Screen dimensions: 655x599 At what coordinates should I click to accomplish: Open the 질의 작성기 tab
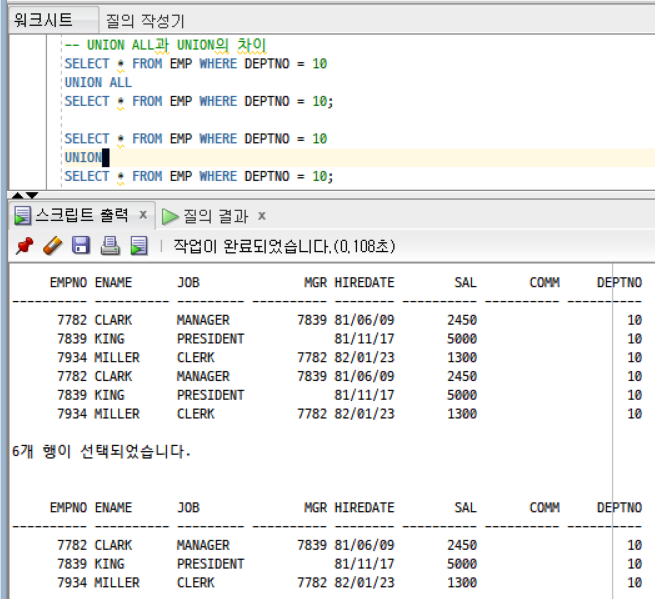pyautogui.click(x=145, y=20)
